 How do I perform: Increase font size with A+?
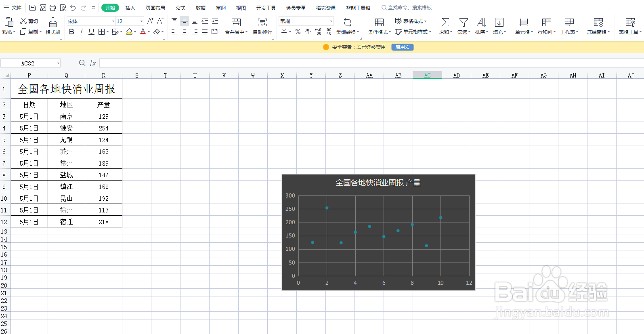point(150,21)
